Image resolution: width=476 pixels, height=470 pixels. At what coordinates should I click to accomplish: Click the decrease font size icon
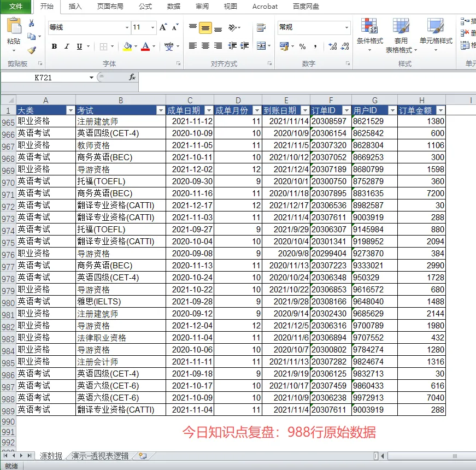pyautogui.click(x=175, y=27)
